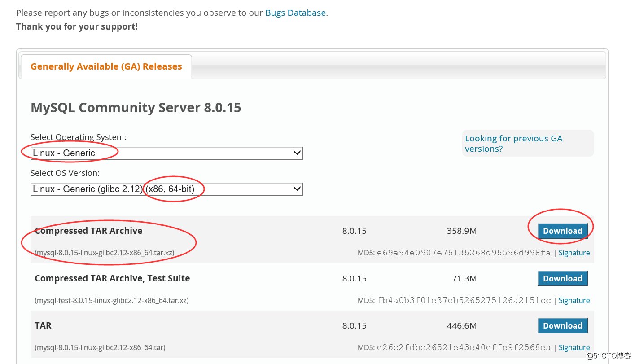635x364 pixels.
Task: Select filename mysql-8.0.15-linux-glibc2.12-x86_64.tar
Action: pyautogui.click(x=100, y=347)
